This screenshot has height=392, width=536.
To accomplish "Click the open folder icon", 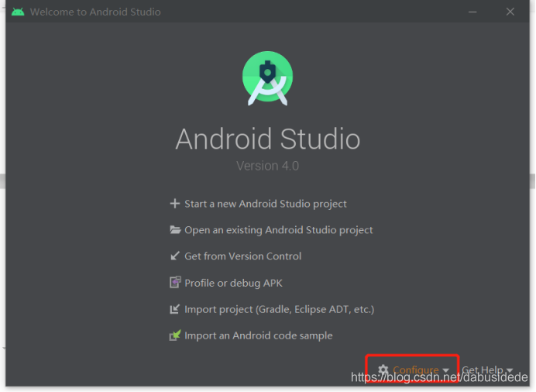I will click(175, 229).
